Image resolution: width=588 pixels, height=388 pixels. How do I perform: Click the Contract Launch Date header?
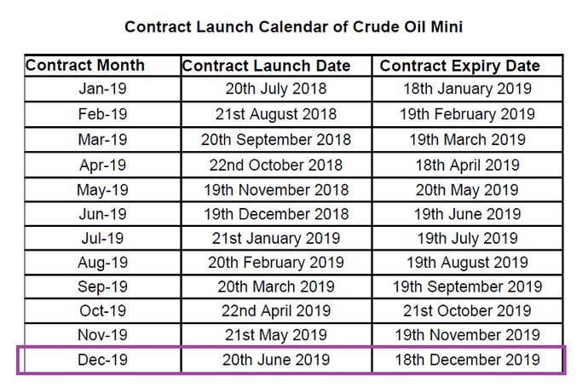click(x=276, y=66)
